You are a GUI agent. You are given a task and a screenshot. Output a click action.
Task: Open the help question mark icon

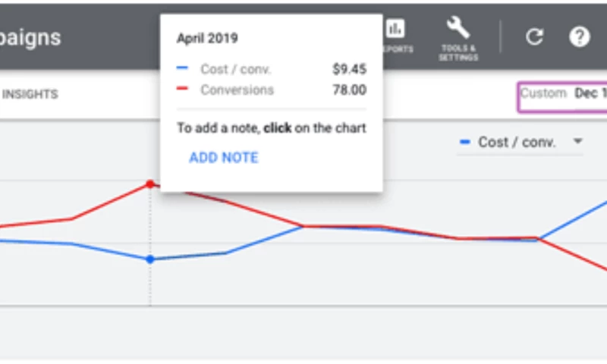point(579,37)
